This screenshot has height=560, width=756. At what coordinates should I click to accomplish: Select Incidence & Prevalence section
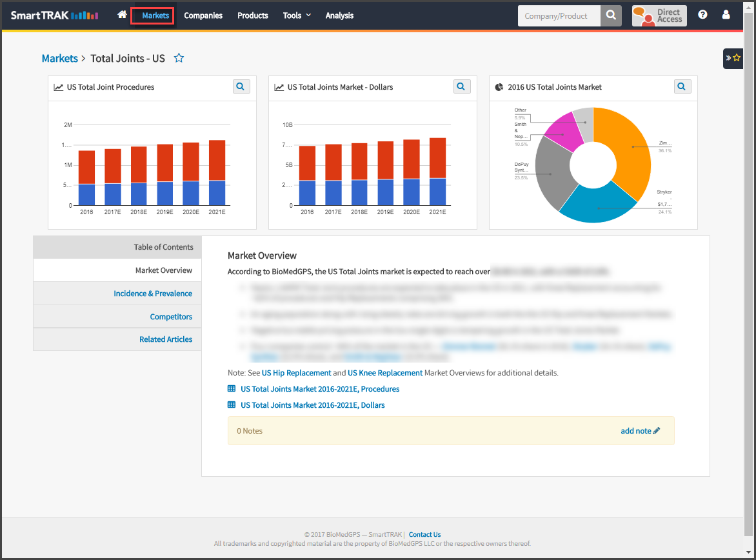117,294
